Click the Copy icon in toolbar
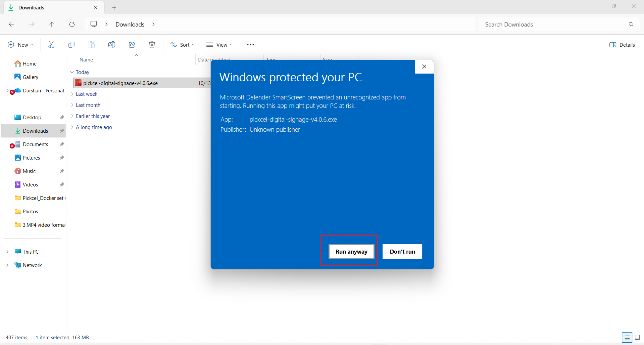 (71, 45)
